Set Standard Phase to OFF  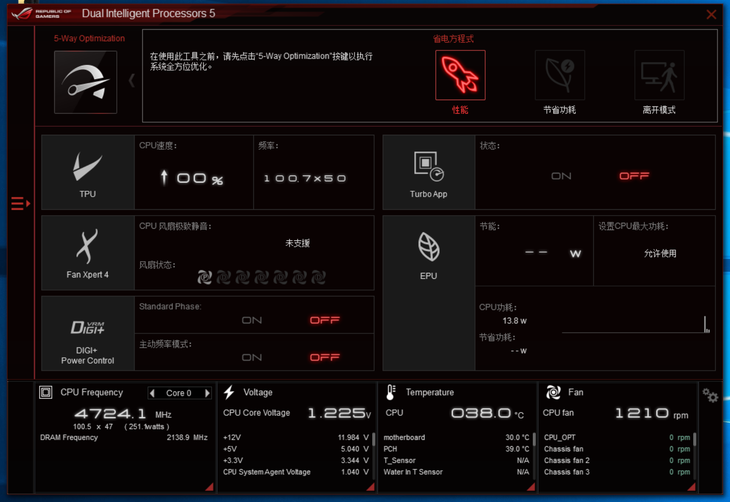[x=325, y=320]
